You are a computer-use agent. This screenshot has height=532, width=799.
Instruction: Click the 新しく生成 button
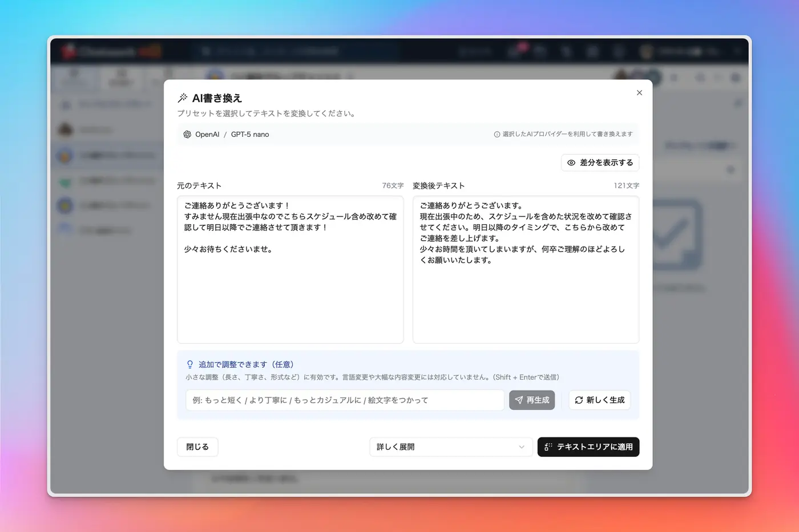[599, 400]
